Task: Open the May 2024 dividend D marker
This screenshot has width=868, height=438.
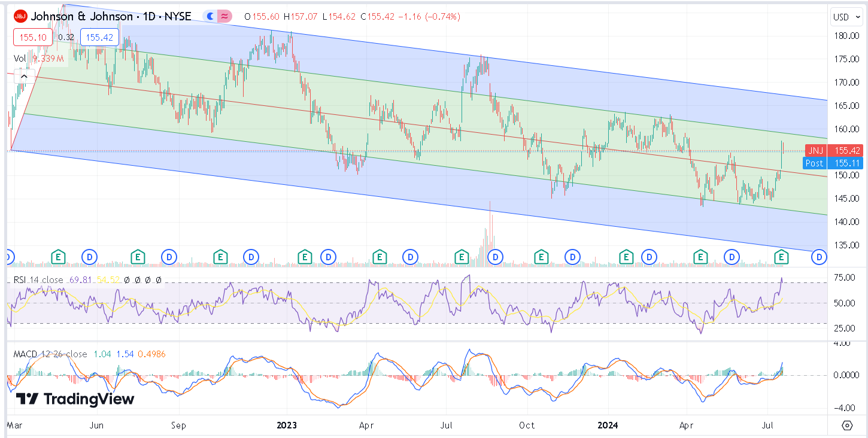Action: point(732,257)
